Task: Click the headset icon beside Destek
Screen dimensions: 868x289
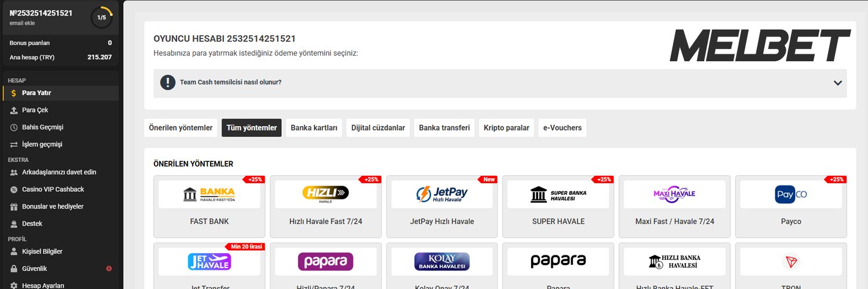Action: [x=14, y=224]
